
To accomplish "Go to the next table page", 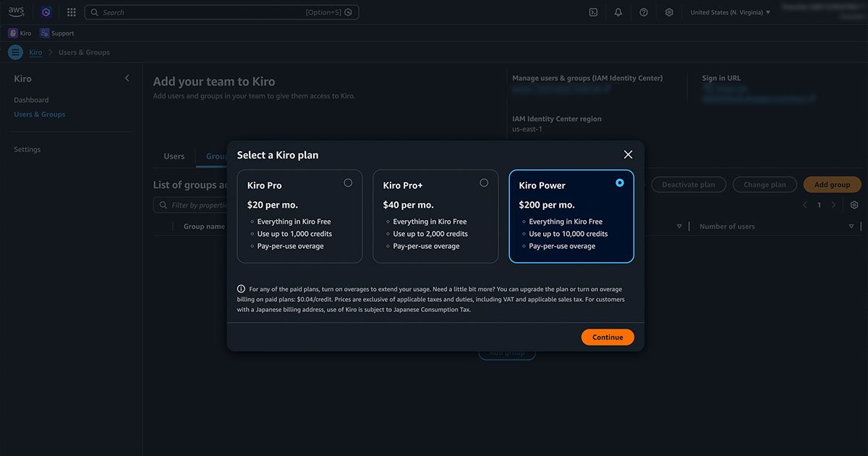I will click(x=833, y=205).
